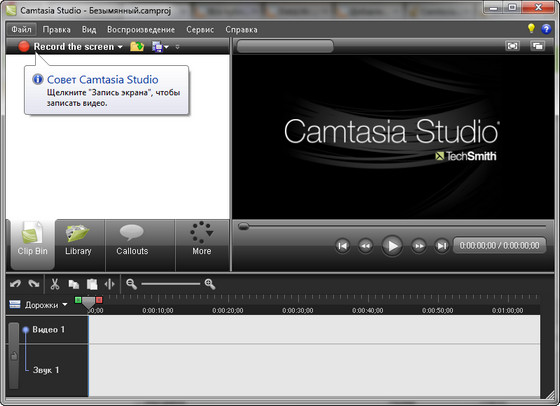560x406 pixels.
Task: Select the Видео 1 track label
Action: (49, 330)
